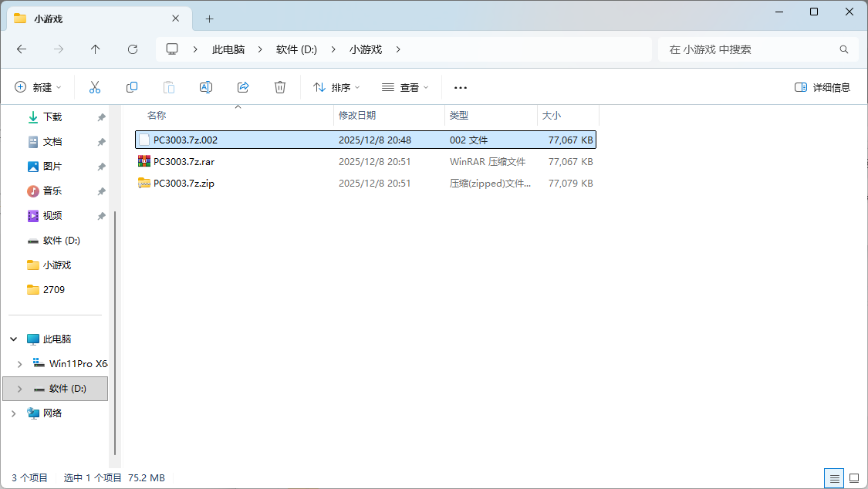Screen dimensions: 868x489
Task: Go up one directory level
Action: [x=96, y=49]
